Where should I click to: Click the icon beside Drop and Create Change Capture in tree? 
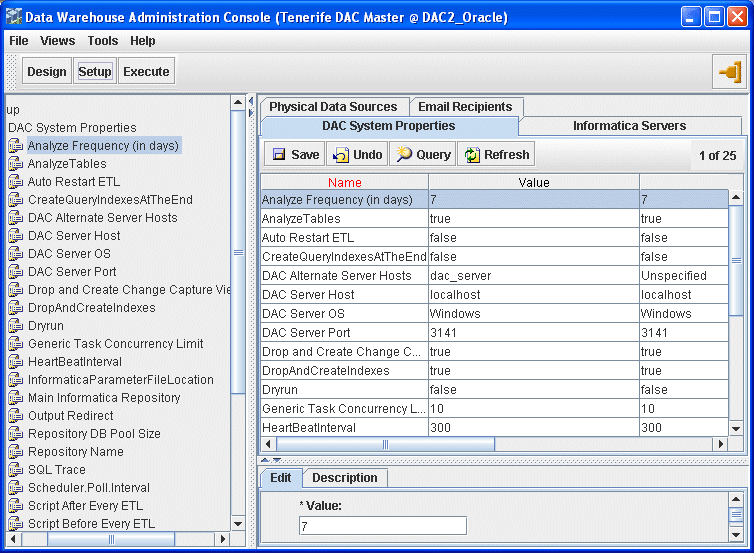coord(15,290)
